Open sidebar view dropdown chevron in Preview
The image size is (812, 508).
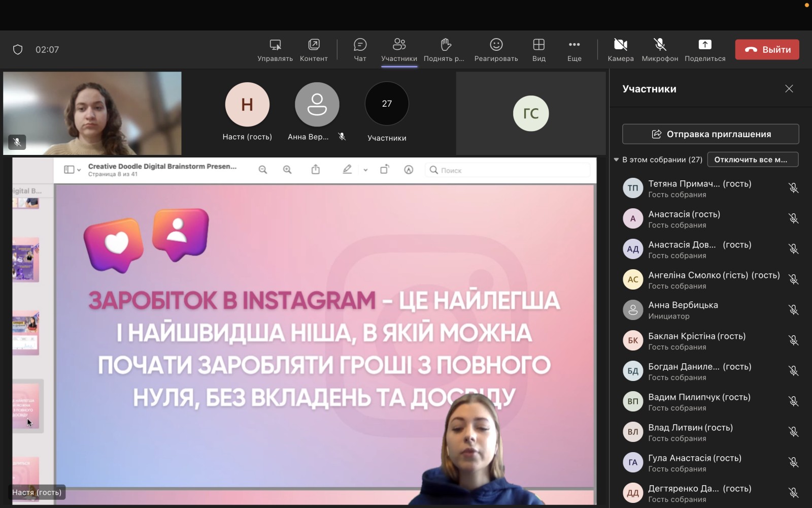[x=79, y=170]
